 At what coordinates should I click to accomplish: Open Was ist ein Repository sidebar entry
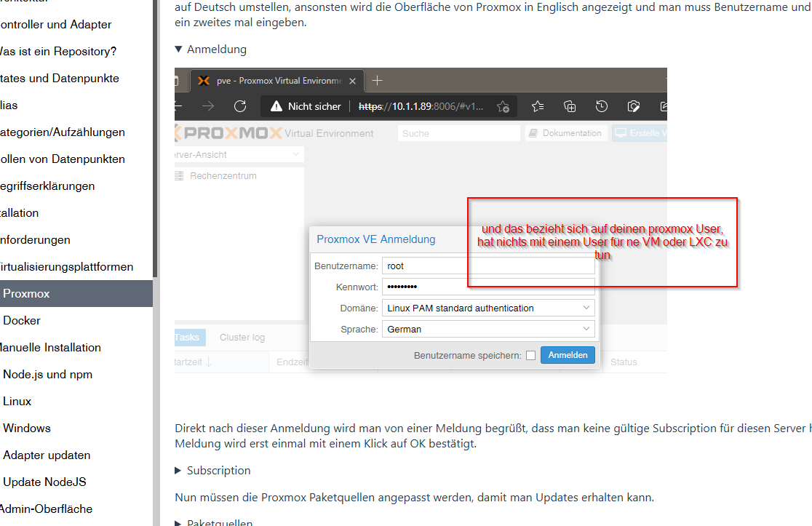click(x=58, y=51)
